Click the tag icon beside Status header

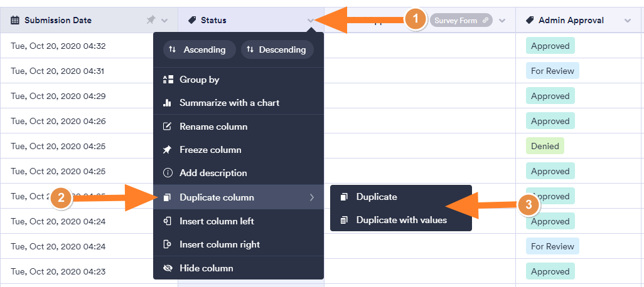coord(192,21)
